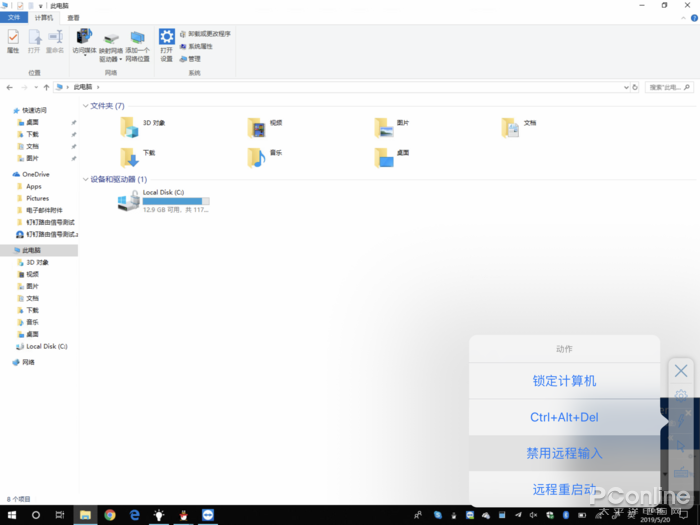Click 添加一个网络位置 (Add network location) icon
The width and height of the screenshot is (700, 525).
click(137, 41)
